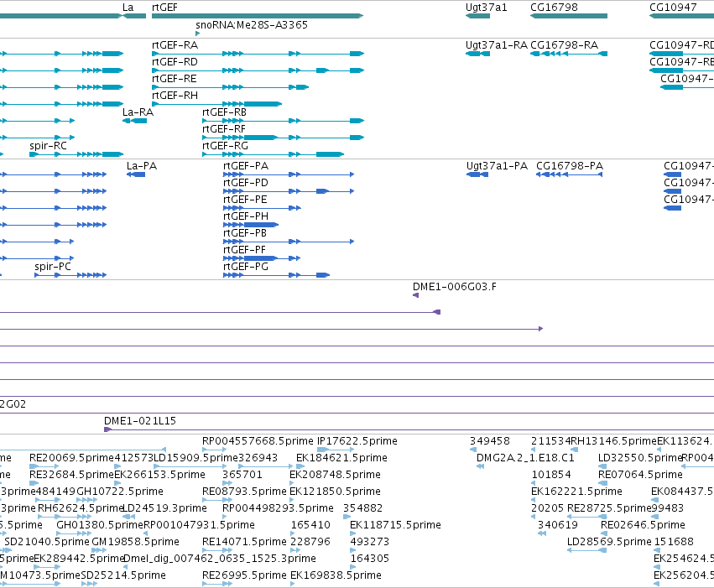Select EST RE07064.5prime

point(641,475)
